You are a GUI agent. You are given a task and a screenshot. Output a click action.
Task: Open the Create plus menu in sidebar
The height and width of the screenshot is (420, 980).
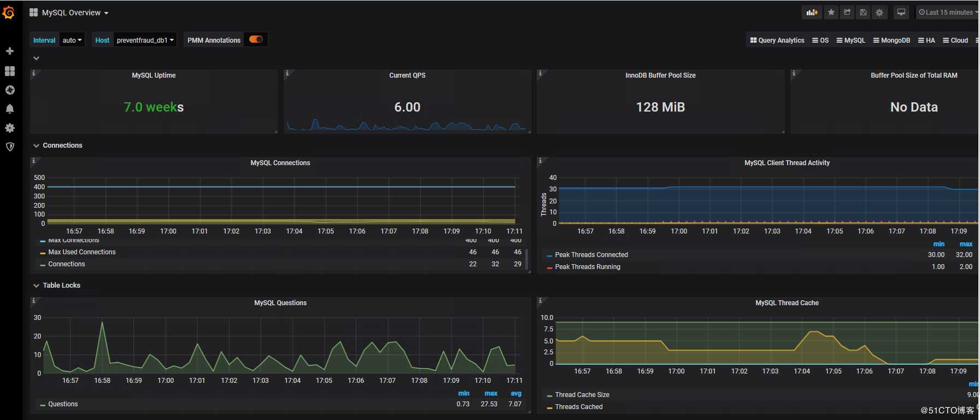pyautogui.click(x=10, y=51)
